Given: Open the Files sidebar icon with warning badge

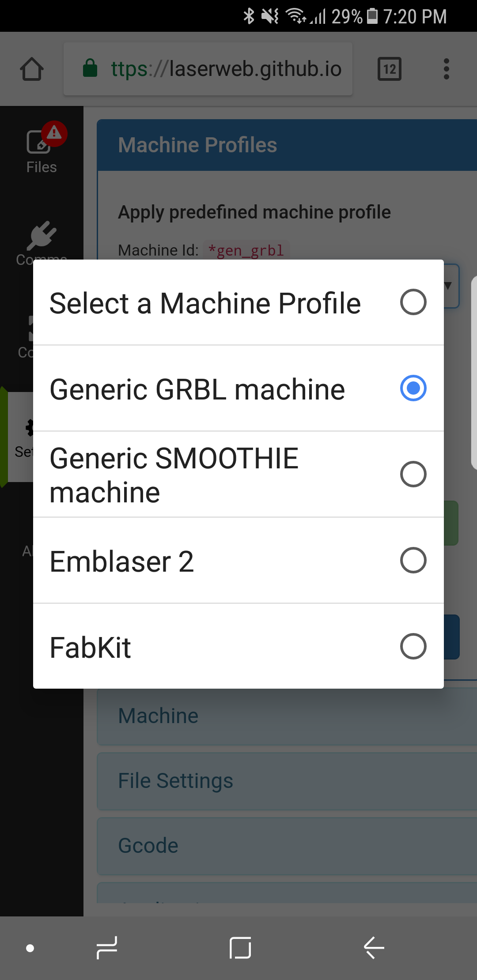Looking at the screenshot, I should coord(42,148).
